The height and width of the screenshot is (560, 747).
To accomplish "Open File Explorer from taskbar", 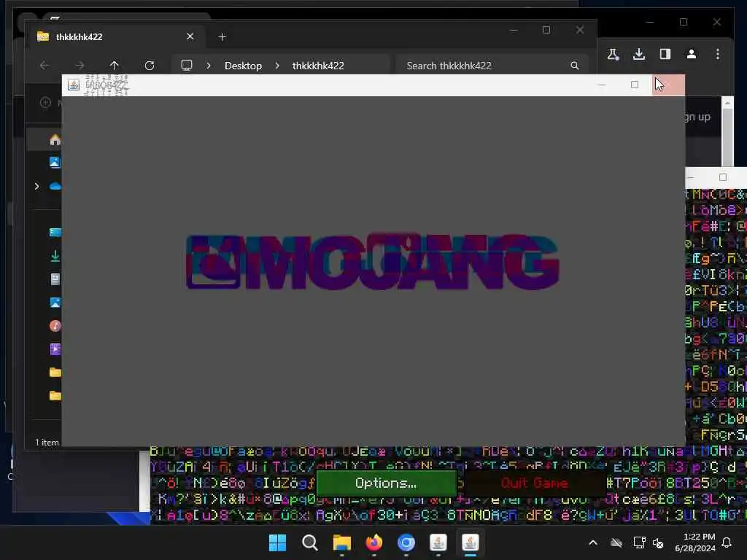I will point(341,542).
